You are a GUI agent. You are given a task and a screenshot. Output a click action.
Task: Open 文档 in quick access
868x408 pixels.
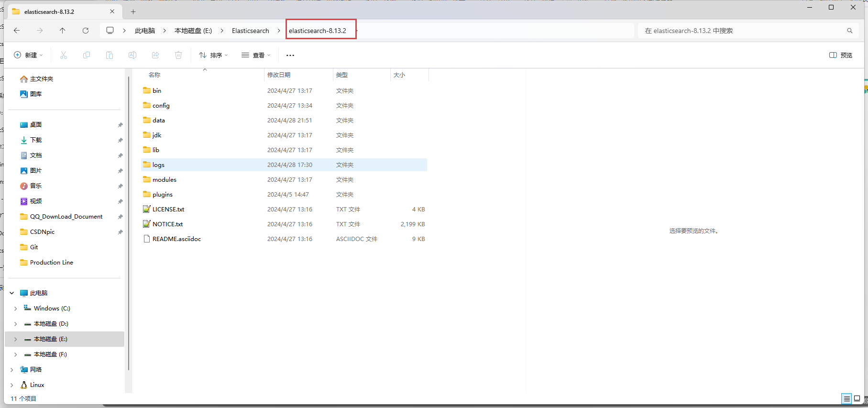click(x=31, y=155)
